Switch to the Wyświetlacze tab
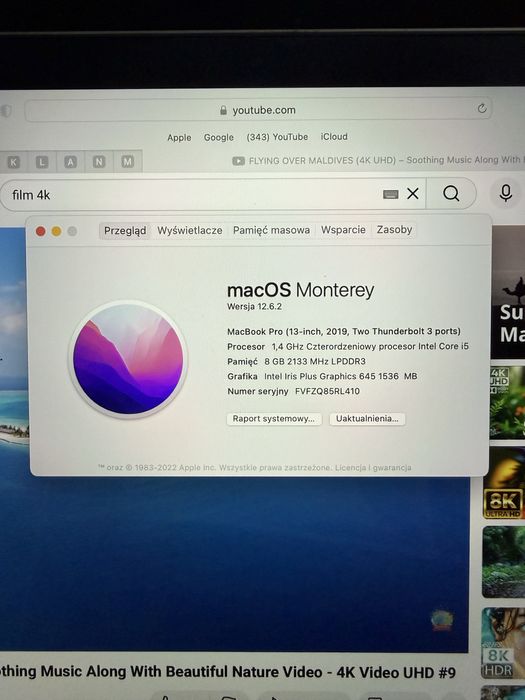525x700 pixels. [190, 230]
